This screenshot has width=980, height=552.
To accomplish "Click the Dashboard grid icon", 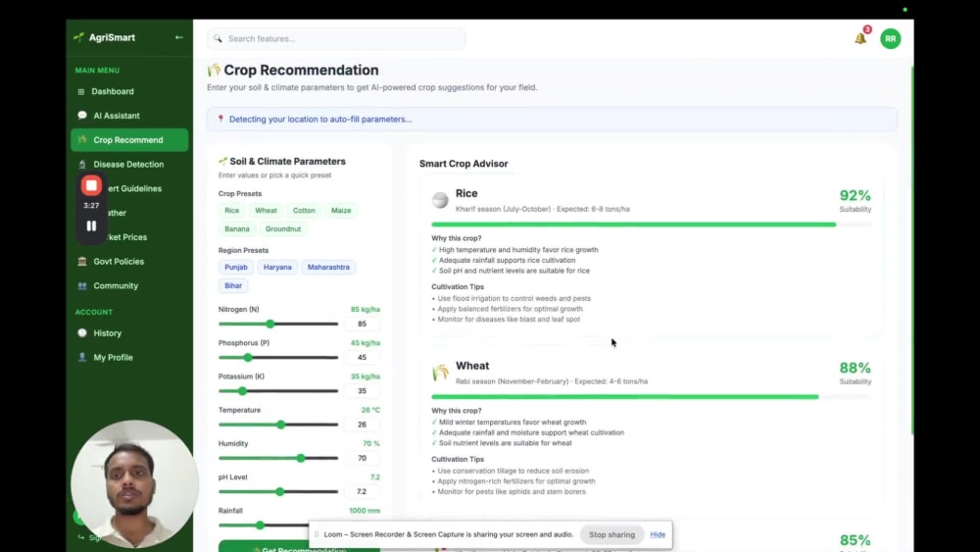I will (x=80, y=91).
